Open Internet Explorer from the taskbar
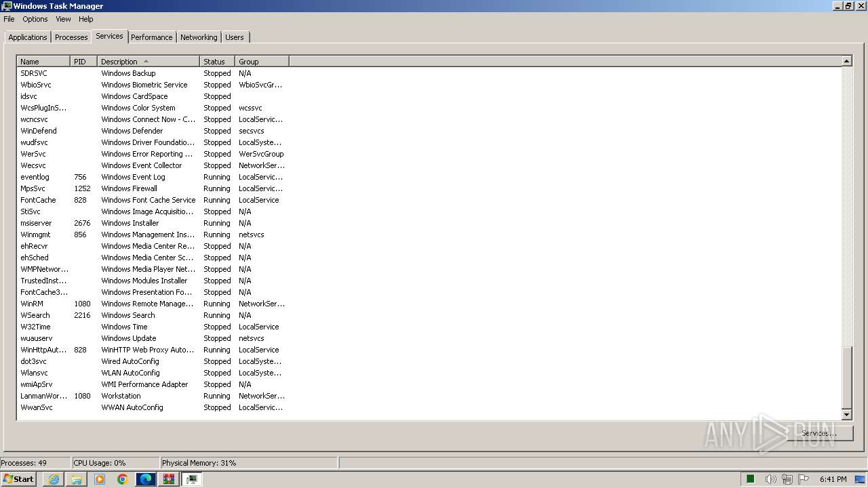Image resolution: width=868 pixels, height=488 pixels. (x=54, y=479)
